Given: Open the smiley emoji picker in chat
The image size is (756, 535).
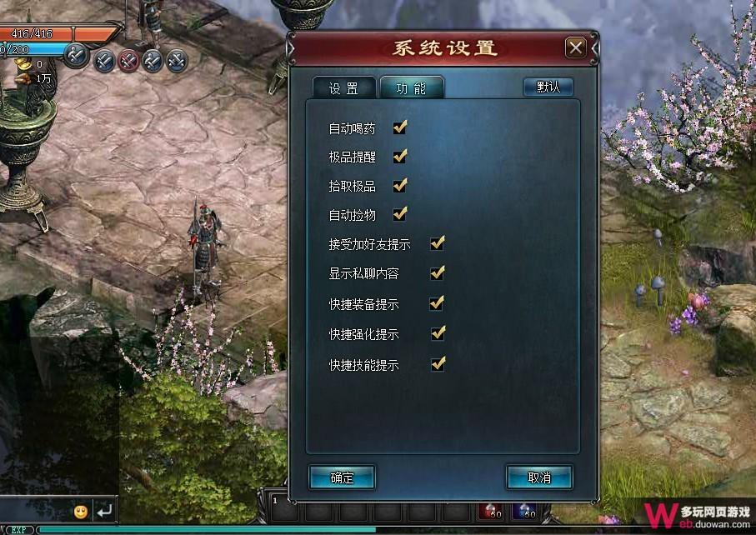Looking at the screenshot, I should click(81, 512).
